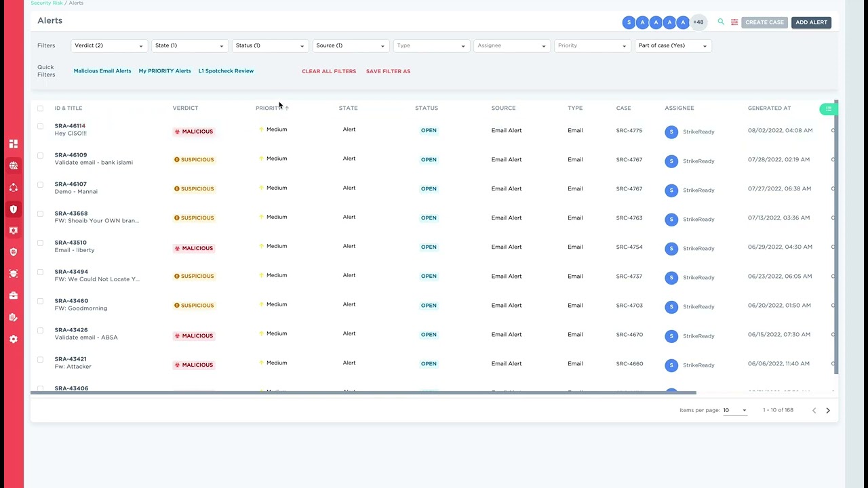Select checkbox for alert SRA-46107

coord(40,184)
